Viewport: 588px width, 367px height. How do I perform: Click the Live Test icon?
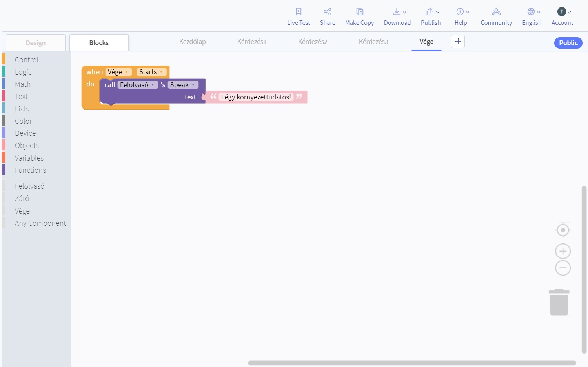point(299,12)
